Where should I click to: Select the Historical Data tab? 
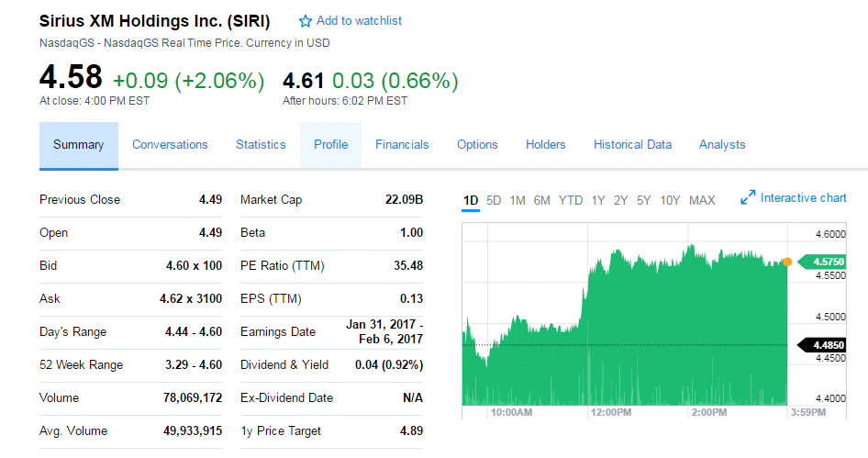point(633,144)
